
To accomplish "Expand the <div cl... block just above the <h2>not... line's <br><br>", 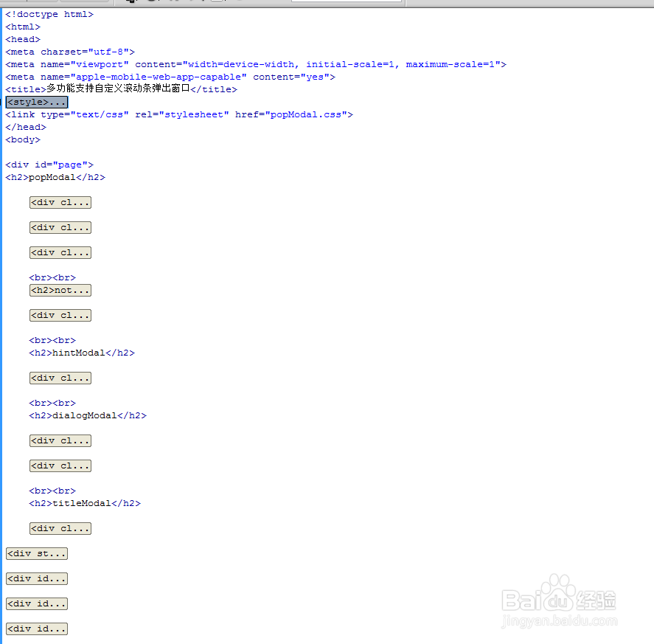I will pyautogui.click(x=60, y=252).
